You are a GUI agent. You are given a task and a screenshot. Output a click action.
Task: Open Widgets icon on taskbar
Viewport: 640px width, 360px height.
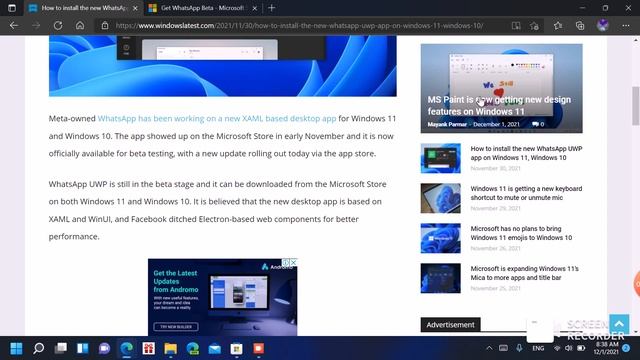click(82, 348)
